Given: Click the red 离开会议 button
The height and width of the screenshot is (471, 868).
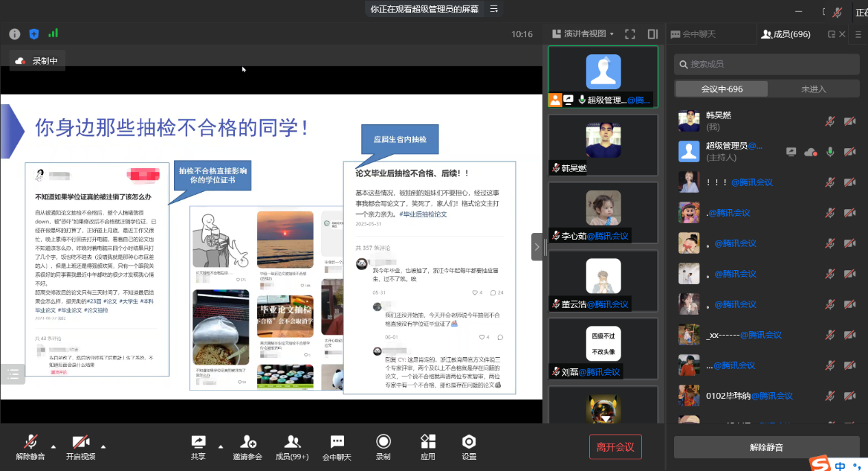Looking at the screenshot, I should click(615, 447).
